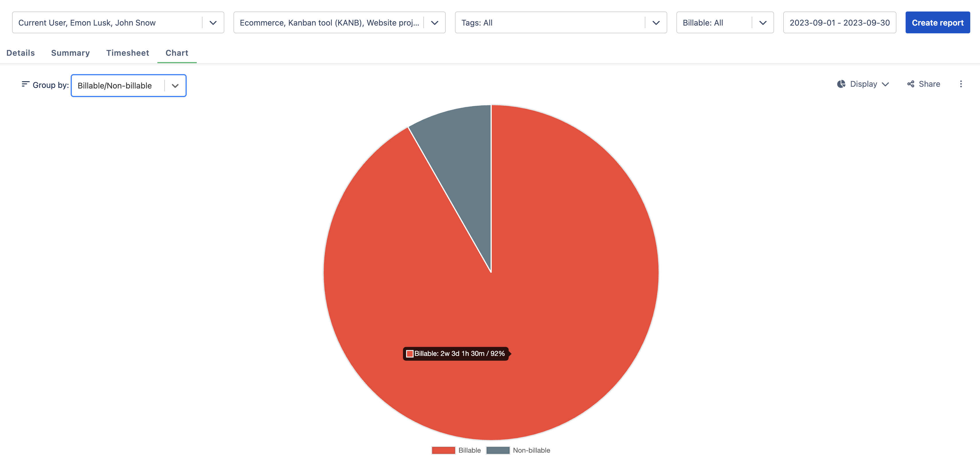Expand the users filter dropdown
Viewport: 980px width, 459px height.
coord(213,23)
